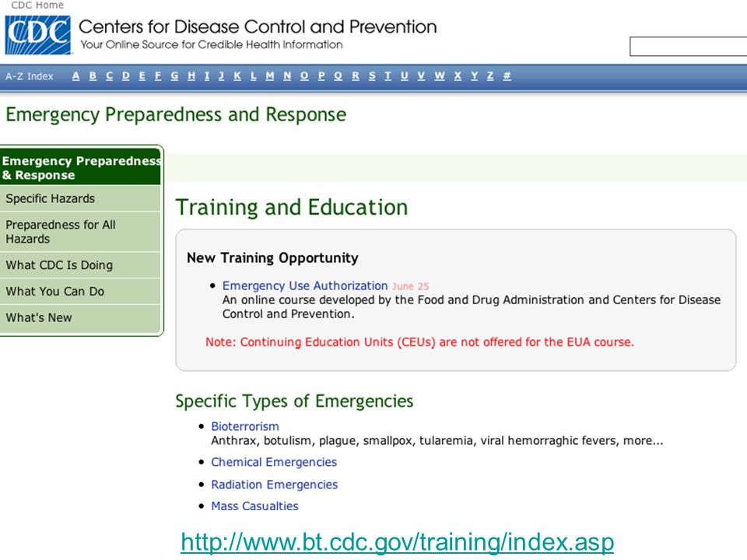Click the CDC logo
The image size is (747, 560).
[38, 35]
